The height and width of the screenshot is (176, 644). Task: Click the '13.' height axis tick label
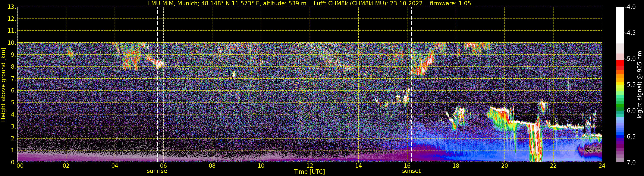[12, 7]
